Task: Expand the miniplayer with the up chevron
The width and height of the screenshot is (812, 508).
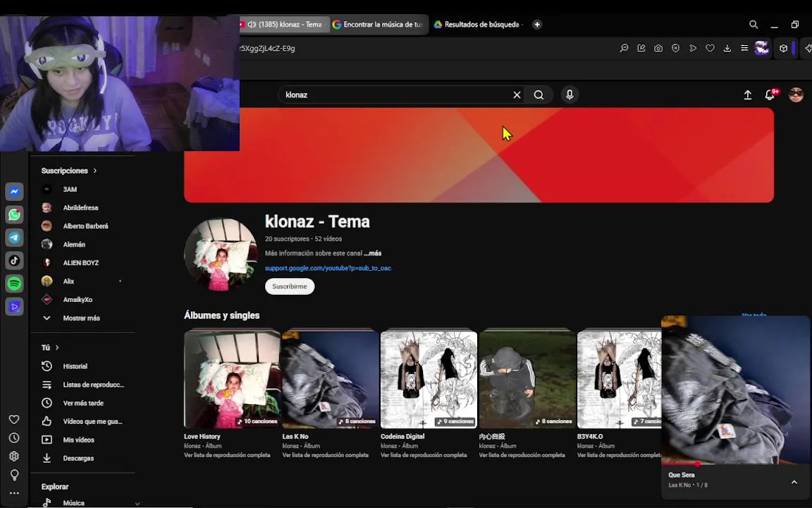Action: click(x=794, y=482)
